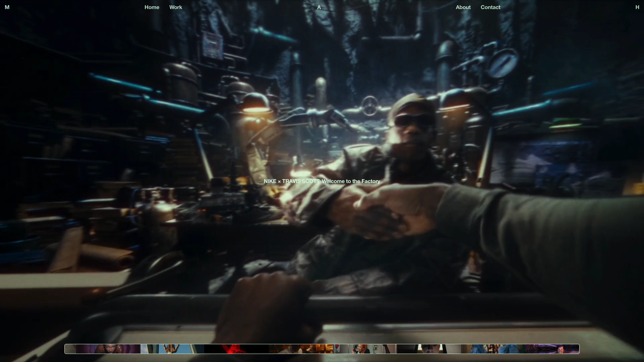Select the purple-toned woman's face thumbnail

[x=108, y=349]
